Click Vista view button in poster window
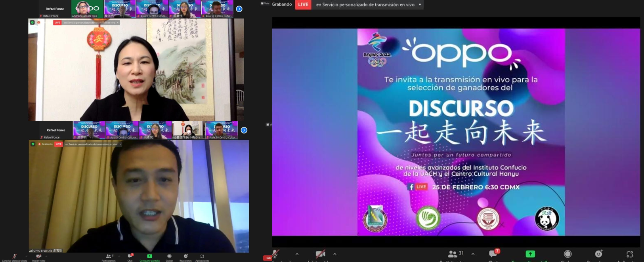644x262 pixels. (x=265, y=4)
